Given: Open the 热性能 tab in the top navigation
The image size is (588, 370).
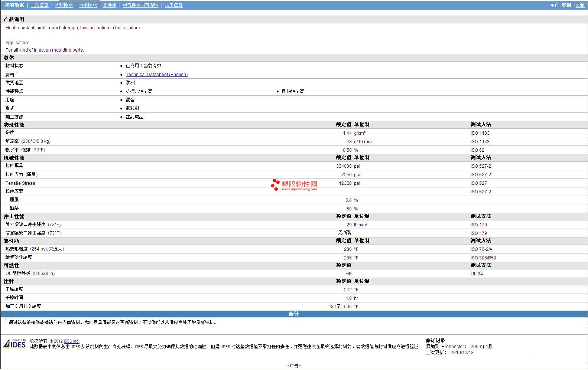Looking at the screenshot, I should point(110,5).
